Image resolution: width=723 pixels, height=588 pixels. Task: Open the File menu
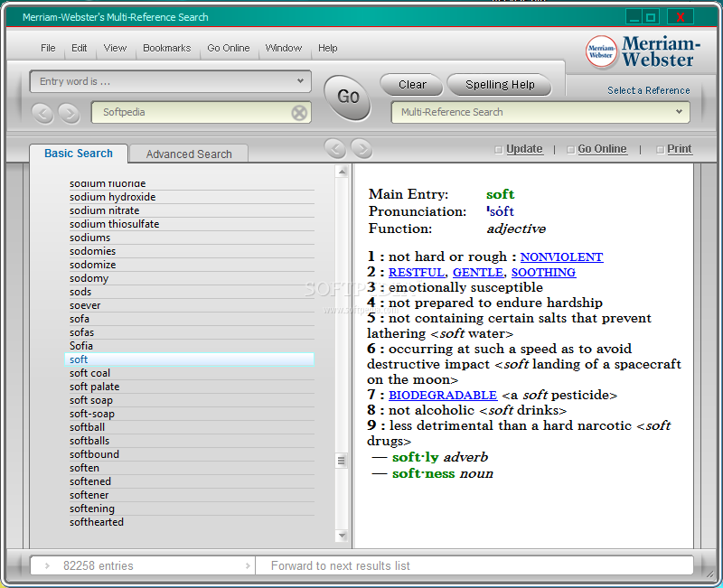(x=48, y=48)
